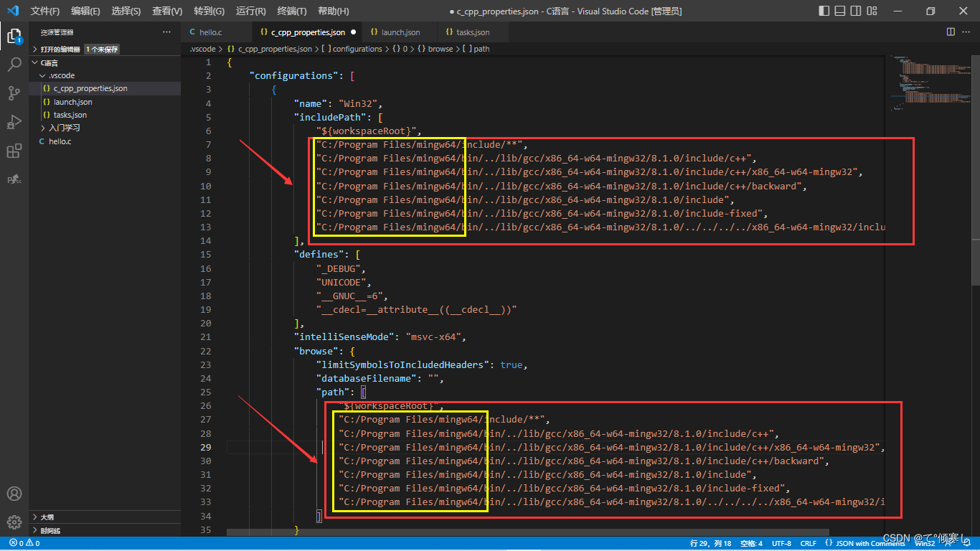Open the Search view in the activity bar
Viewport: 980px width, 551px height.
14,65
